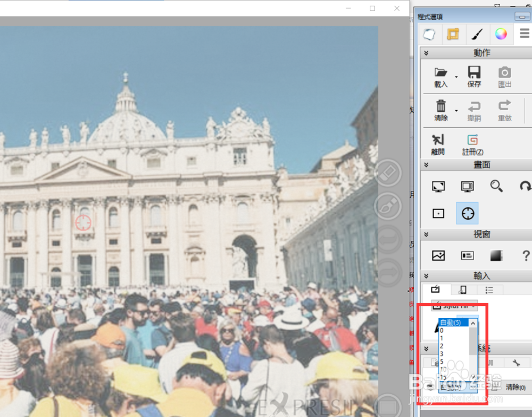The width and height of the screenshot is (532, 417).
Task: Choose value 10 in the open list
Action: pos(454,370)
